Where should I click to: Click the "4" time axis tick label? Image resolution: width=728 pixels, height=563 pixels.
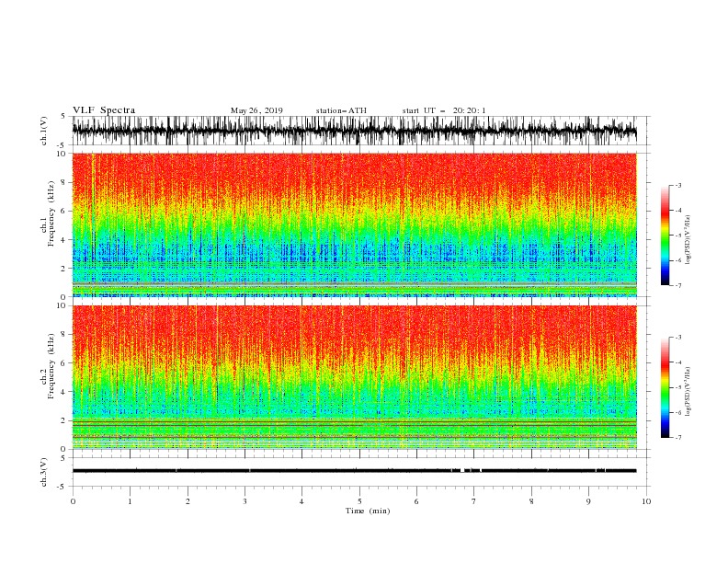pos(301,501)
